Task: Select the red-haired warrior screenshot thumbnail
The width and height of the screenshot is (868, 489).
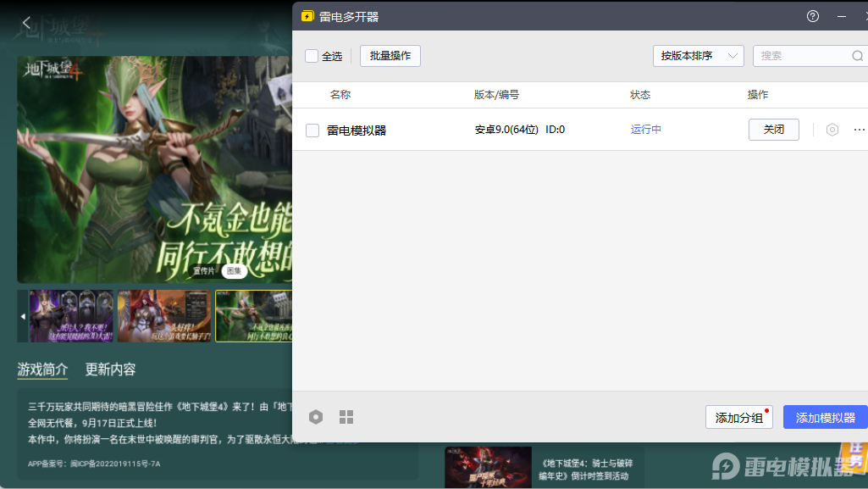Action: [x=164, y=316]
